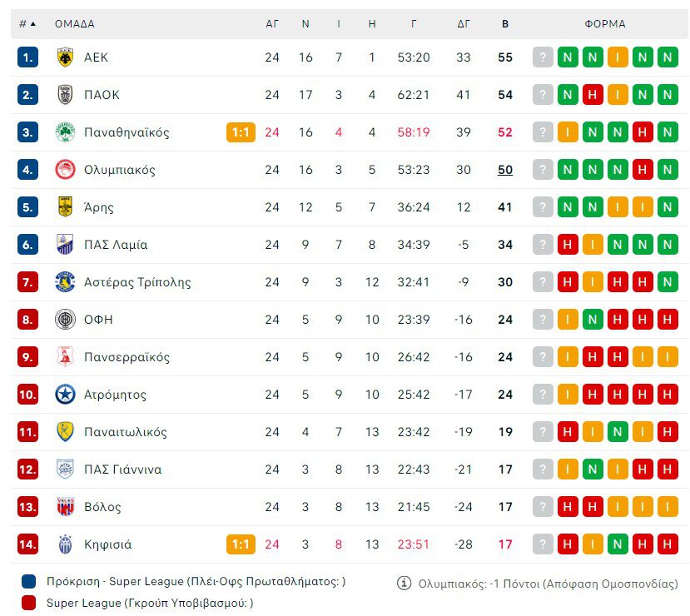Sort table by the # rank column
Screen dimensions: 690x616
tap(27, 24)
